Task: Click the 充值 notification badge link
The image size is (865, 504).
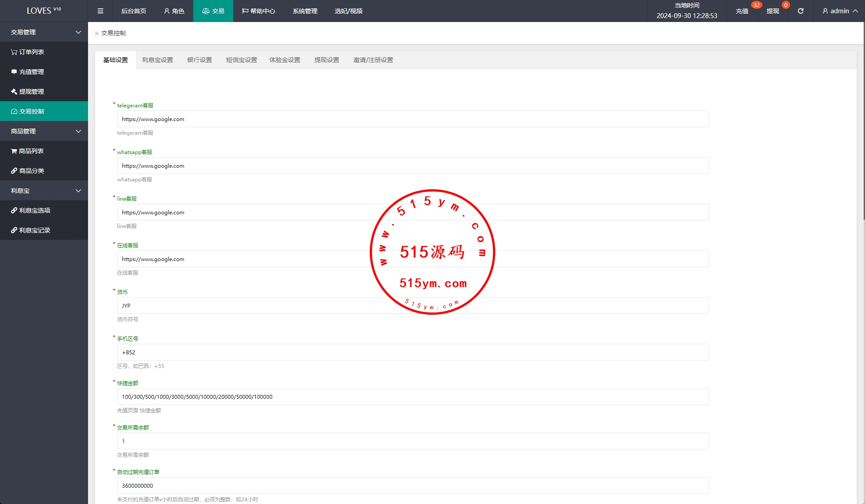Action: point(742,11)
